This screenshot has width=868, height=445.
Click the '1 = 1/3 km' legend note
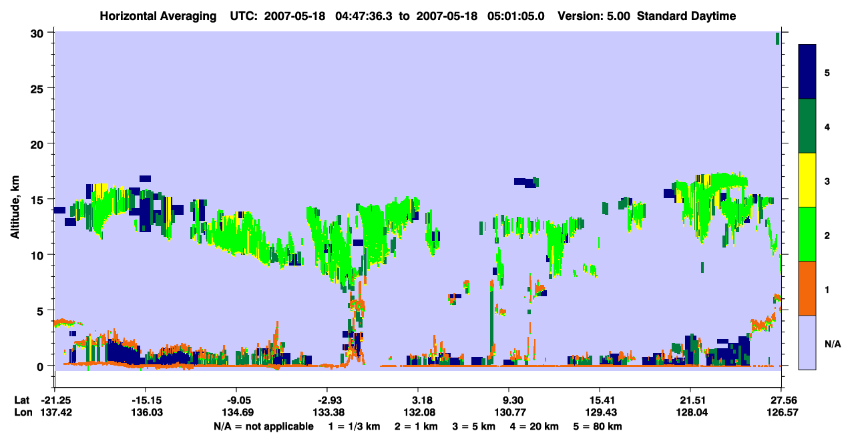[x=354, y=426]
